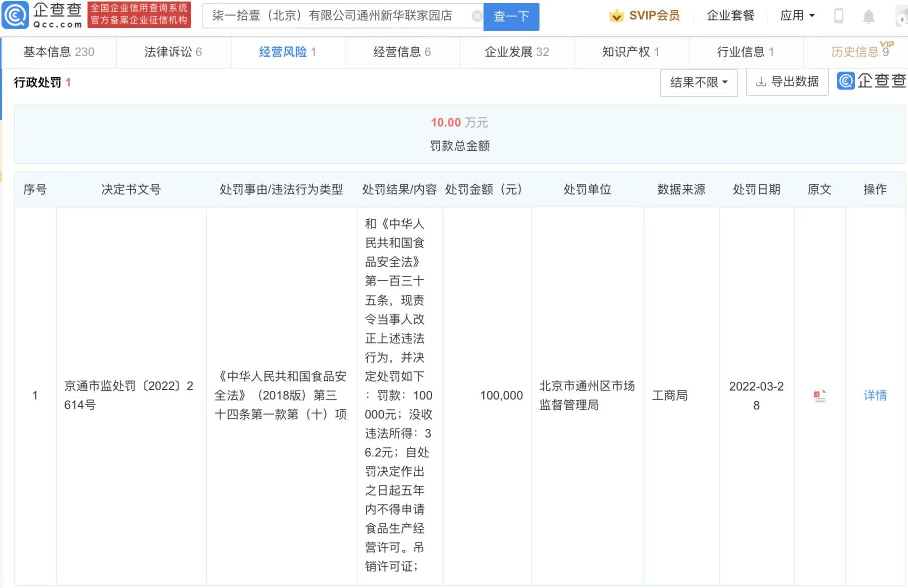This screenshot has height=588, width=908.
Task: Open the mobile phone app icon
Action: tap(839, 16)
